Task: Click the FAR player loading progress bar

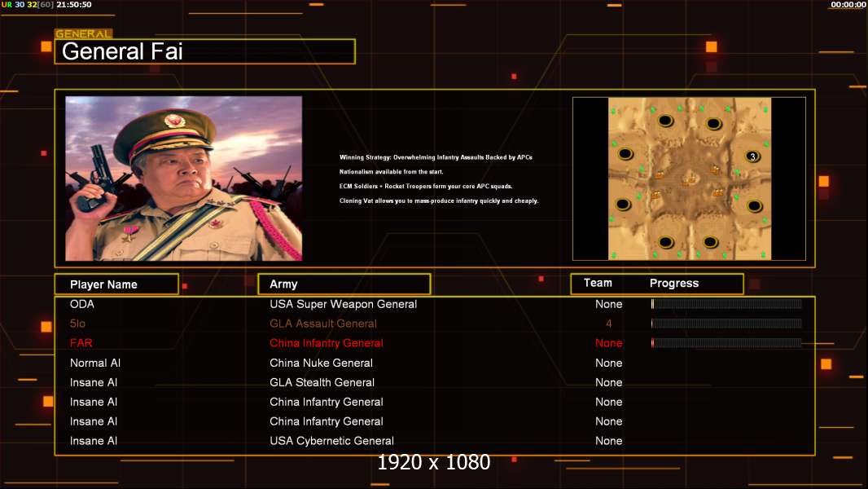Action: pyautogui.click(x=726, y=343)
